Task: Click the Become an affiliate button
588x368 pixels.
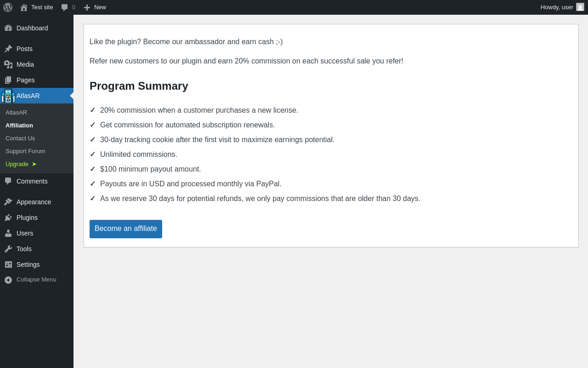Action: [x=126, y=229]
